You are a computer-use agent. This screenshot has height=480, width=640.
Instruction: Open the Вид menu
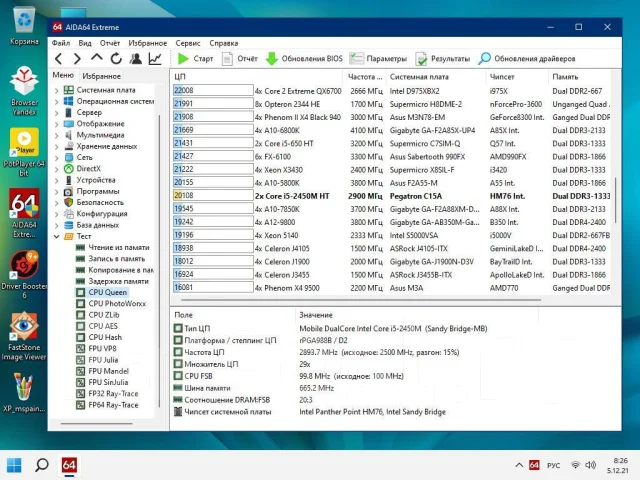coord(85,43)
